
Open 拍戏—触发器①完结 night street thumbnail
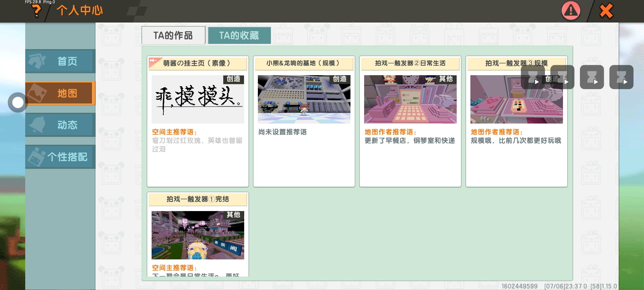(198, 235)
